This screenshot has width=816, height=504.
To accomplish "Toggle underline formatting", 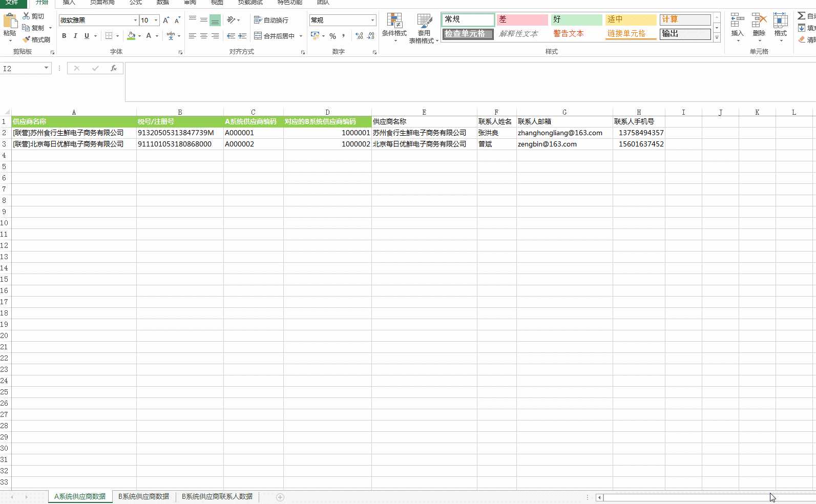I will pos(87,36).
